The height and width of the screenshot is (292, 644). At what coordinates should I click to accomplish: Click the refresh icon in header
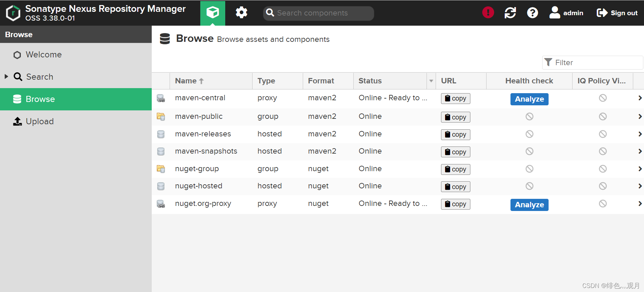coord(510,13)
